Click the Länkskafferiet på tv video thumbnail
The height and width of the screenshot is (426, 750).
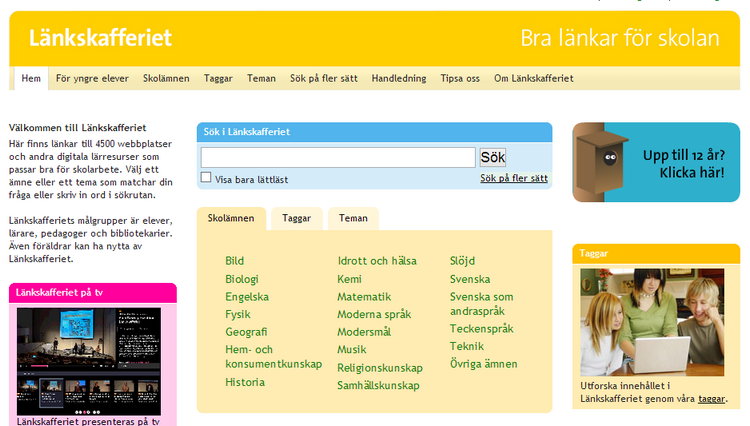89,361
